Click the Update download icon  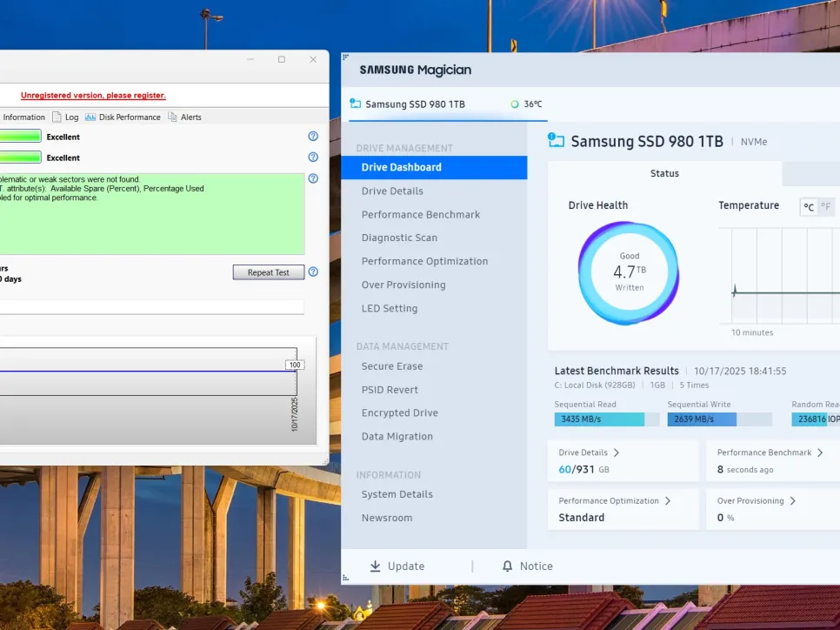(x=376, y=566)
